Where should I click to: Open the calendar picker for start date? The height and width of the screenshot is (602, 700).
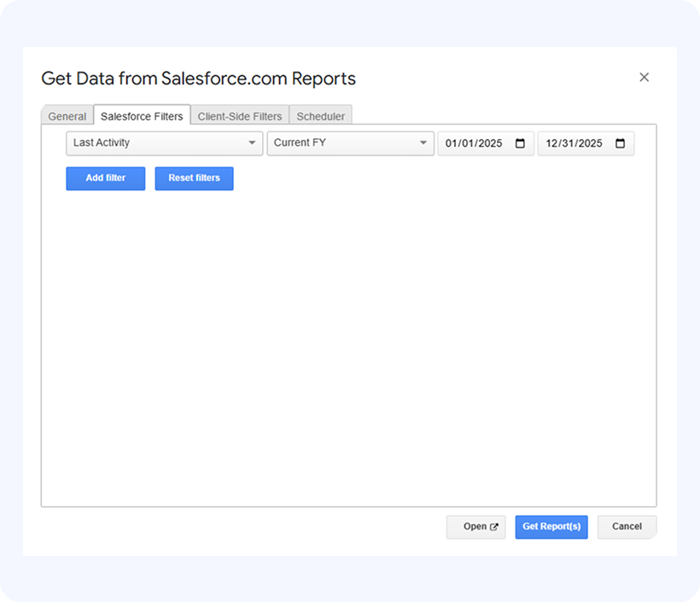pyautogui.click(x=520, y=143)
